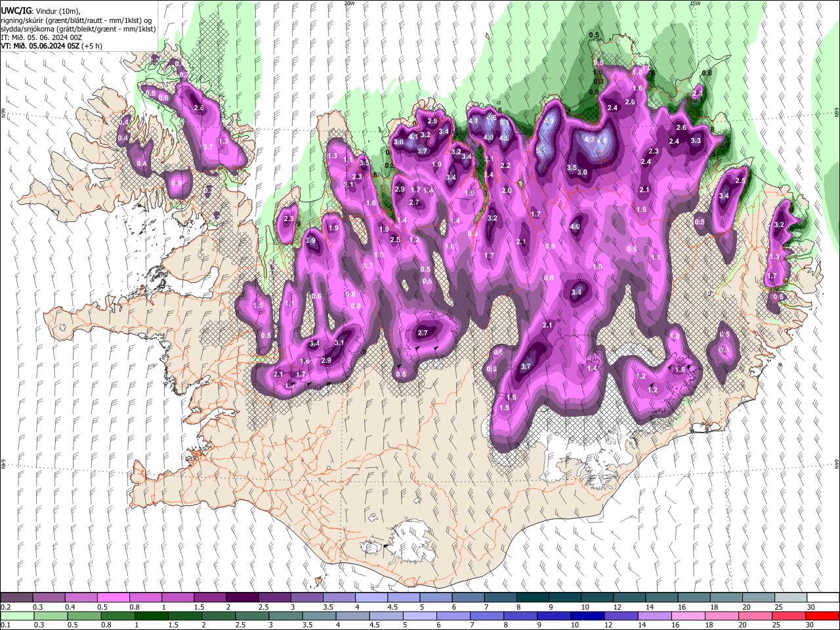Screen dimensions: 840x630
Task: Click the 'rigning/skúrir' legend description line
Action: pyautogui.click(x=77, y=20)
